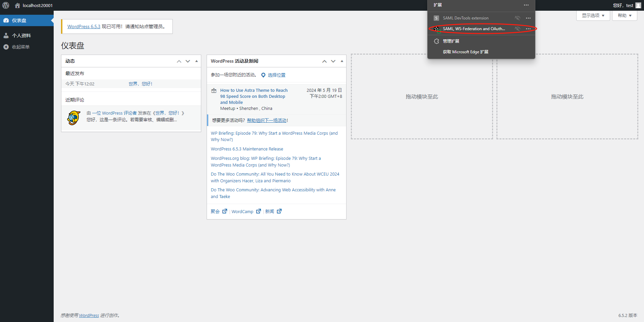Select 获取 Microsoft Edge 扩展 menu entry
This screenshot has height=322, width=644.
(465, 52)
